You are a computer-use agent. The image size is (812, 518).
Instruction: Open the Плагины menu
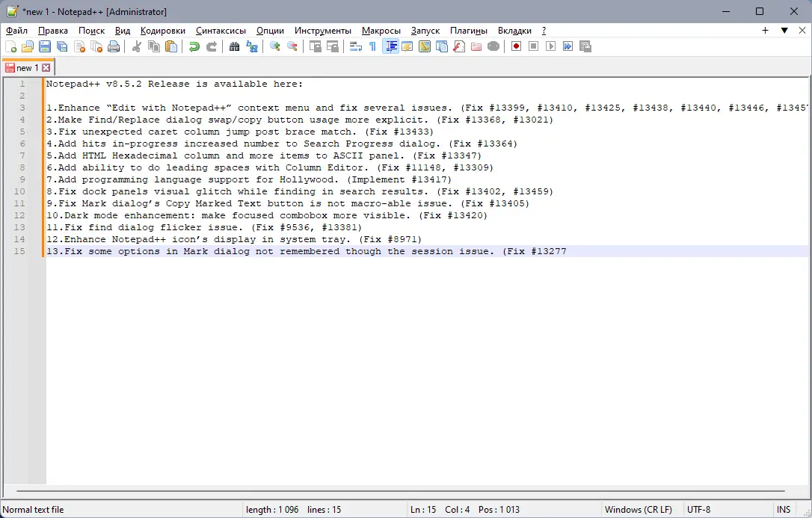(x=469, y=31)
